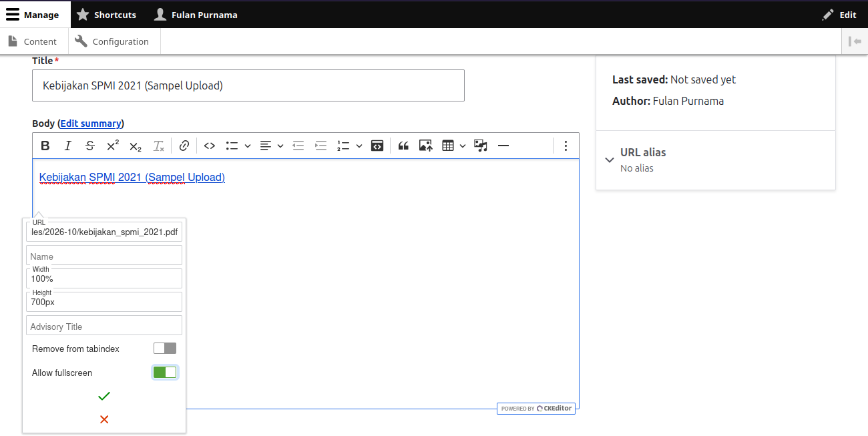Open the Shortcuts menu
868x436 pixels.
pos(106,14)
